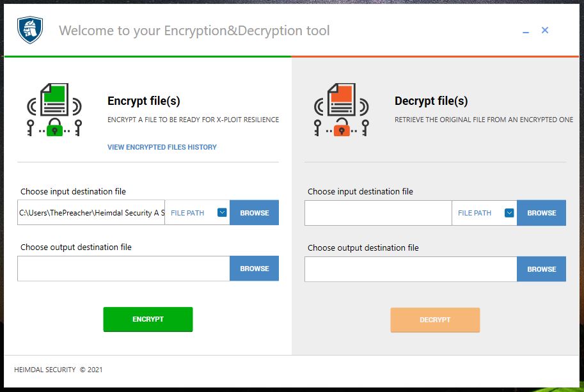The image size is (584, 392).
Task: Expand the encrypt FILE PATH dropdown
Action: (198, 212)
